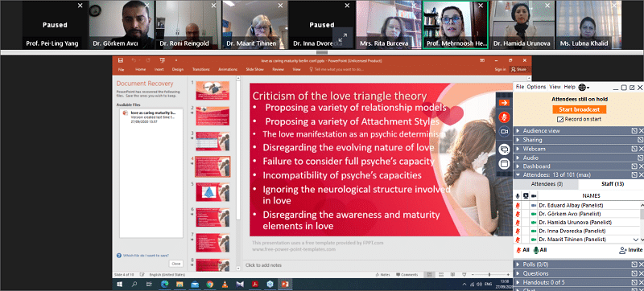644x291 pixels.
Task: Adjust the PowerPoint zoom slider
Action: tap(489, 275)
